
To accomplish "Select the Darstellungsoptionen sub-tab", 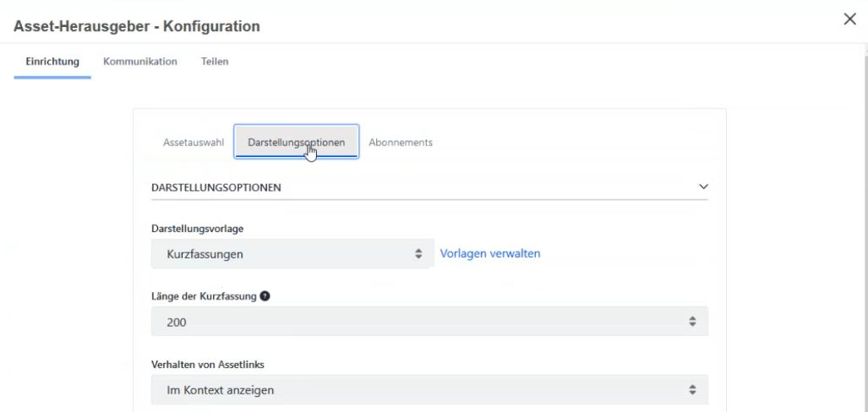I will click(297, 142).
